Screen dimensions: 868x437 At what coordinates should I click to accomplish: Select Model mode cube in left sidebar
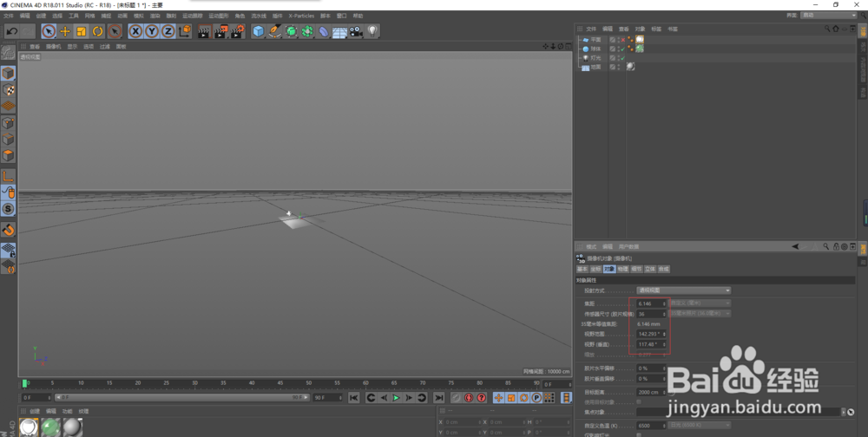(x=8, y=73)
